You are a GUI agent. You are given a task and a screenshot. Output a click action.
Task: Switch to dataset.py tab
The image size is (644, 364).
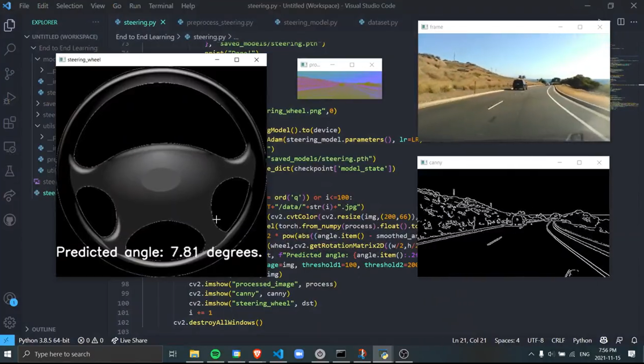(378, 23)
